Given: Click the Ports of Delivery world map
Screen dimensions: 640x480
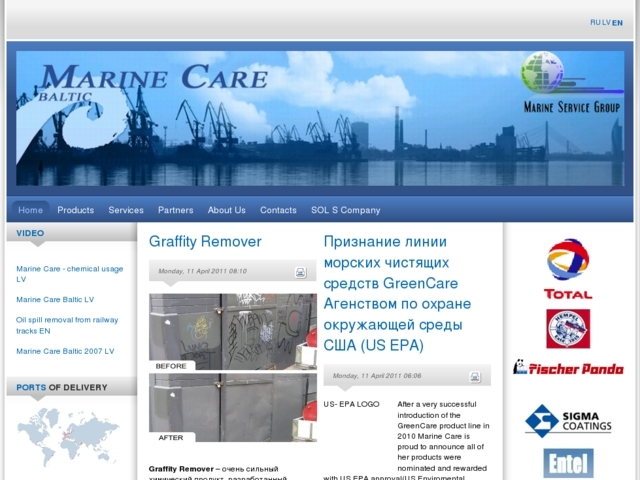Looking at the screenshot, I should click(x=68, y=437).
